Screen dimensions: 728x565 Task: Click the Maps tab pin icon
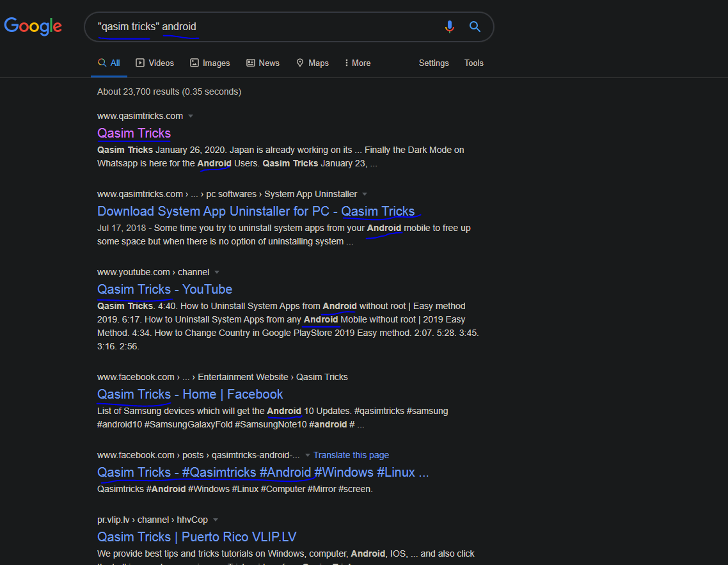300,63
